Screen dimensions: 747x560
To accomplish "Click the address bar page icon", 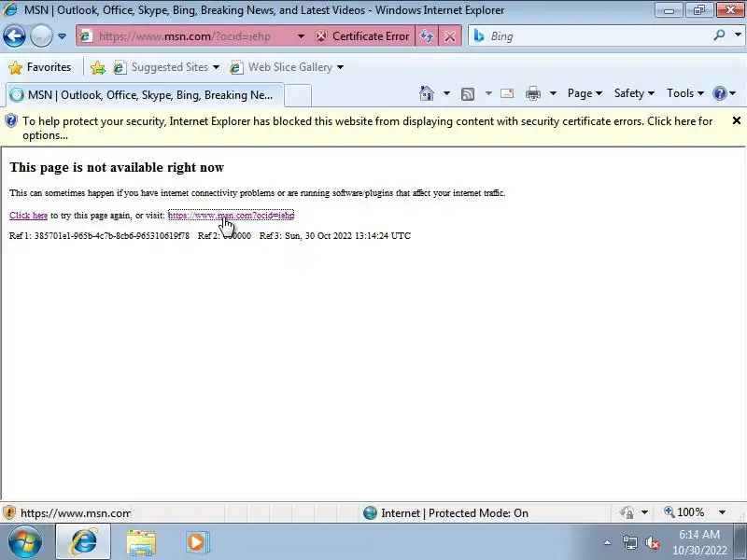I will [x=86, y=36].
